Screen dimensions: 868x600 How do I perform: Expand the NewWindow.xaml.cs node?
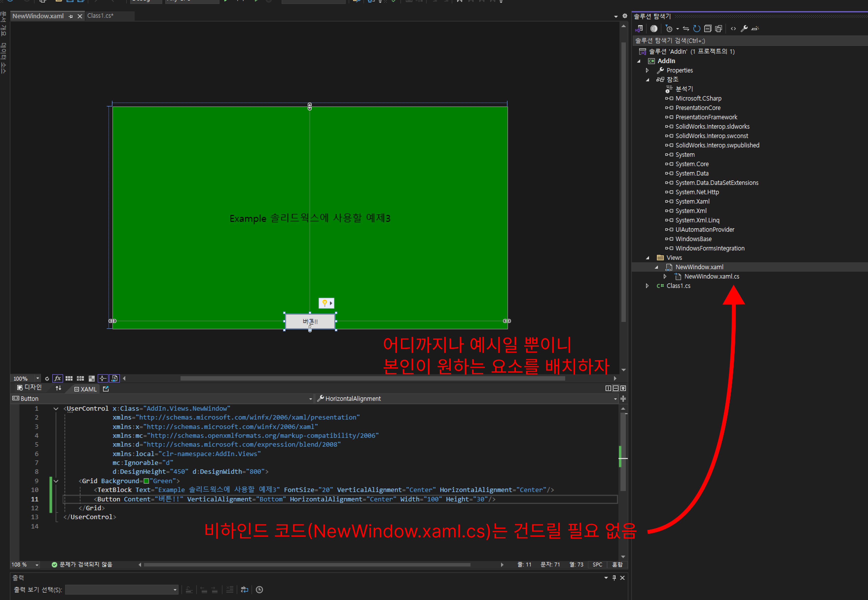[x=665, y=277]
